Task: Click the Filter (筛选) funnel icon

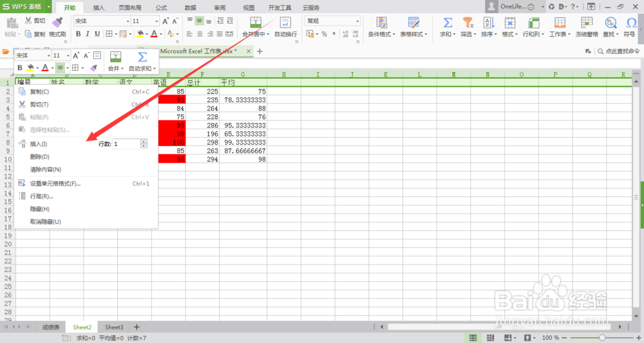Action: (x=468, y=23)
